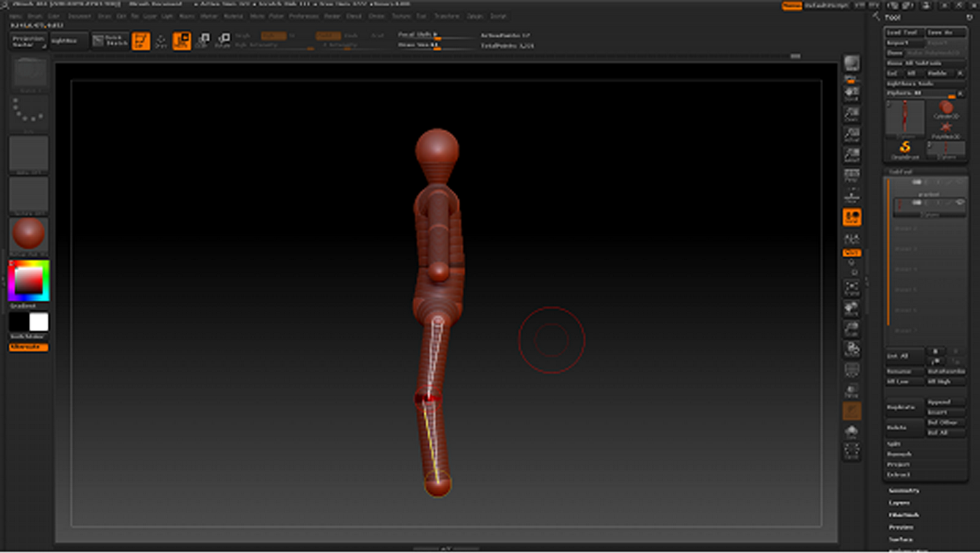Click the BPR render icon
Screen dimensions: 980x553
pyautogui.click(x=851, y=64)
